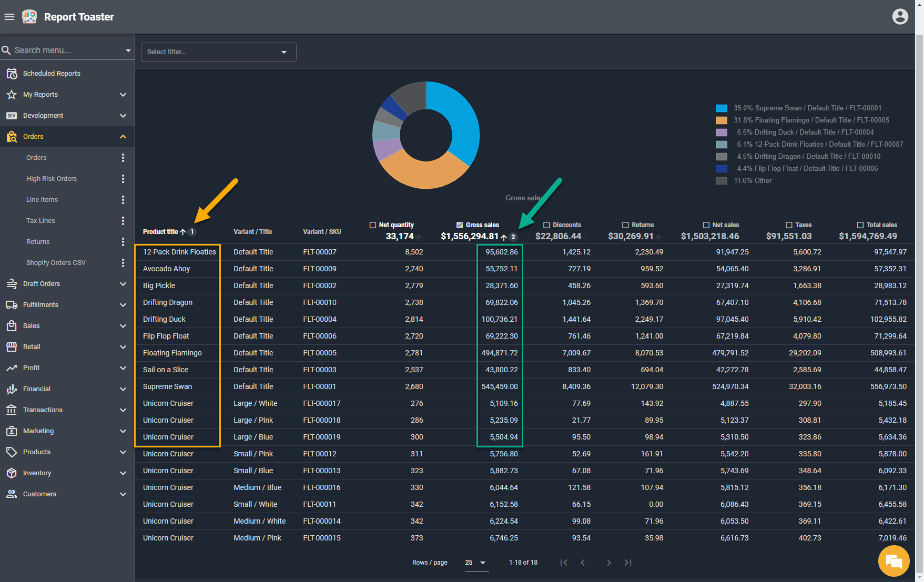This screenshot has height=582, width=924.
Task: Uncheck the Gross sales checkbox
Action: pos(460,225)
